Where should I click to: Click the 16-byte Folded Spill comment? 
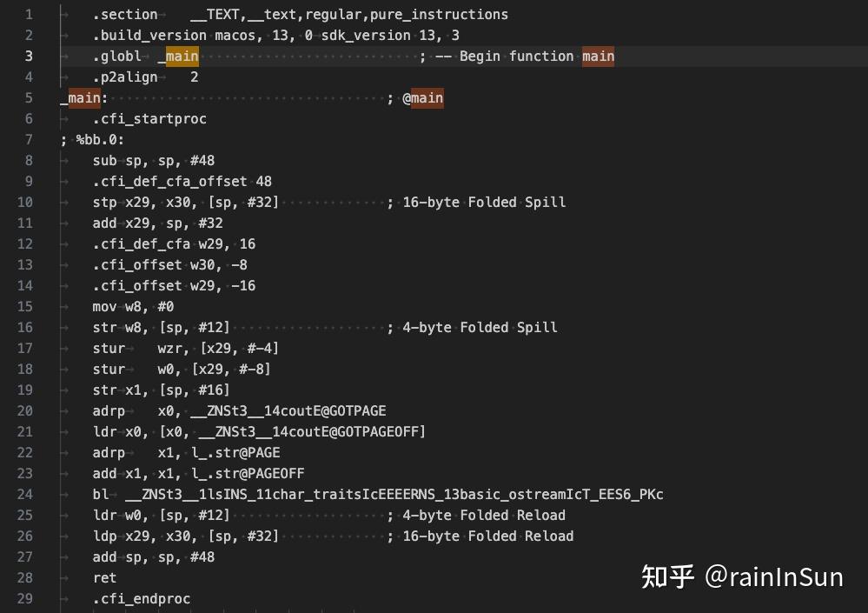pos(484,203)
